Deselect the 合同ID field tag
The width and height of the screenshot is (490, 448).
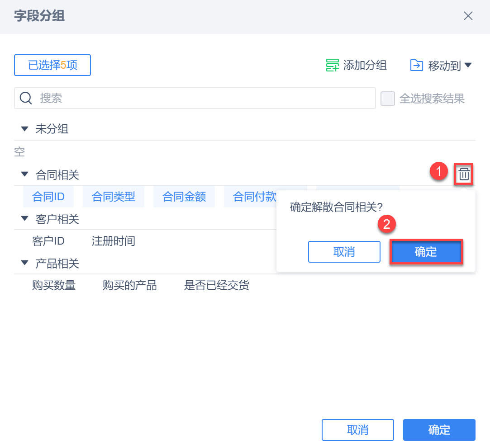coord(48,197)
